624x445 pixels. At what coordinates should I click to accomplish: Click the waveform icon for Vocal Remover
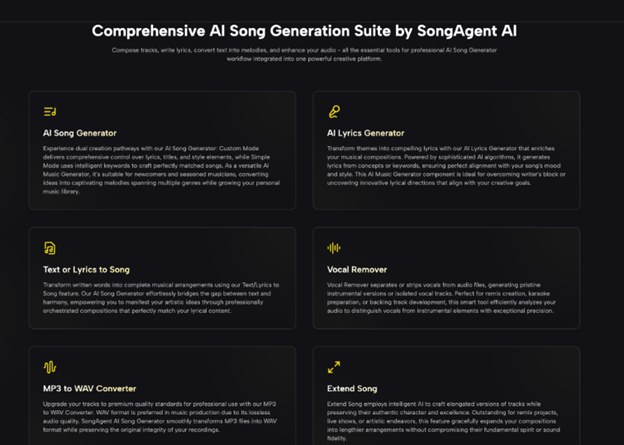coord(334,248)
